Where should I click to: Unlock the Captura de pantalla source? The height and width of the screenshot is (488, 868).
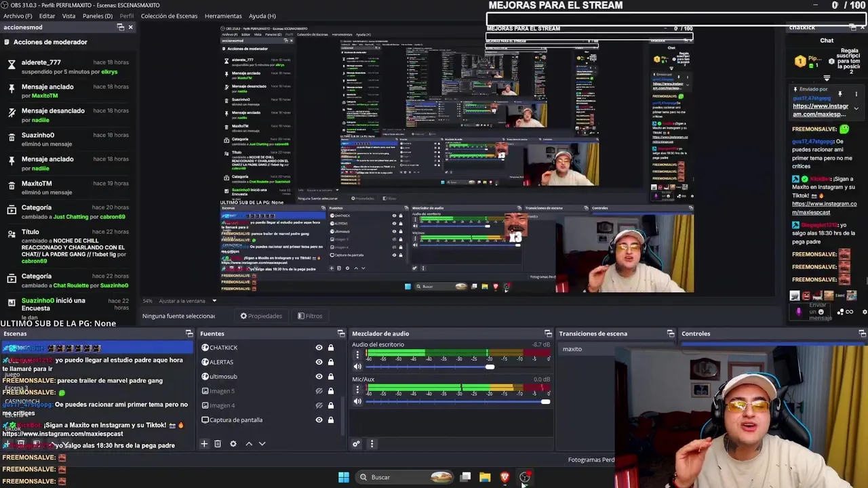click(331, 420)
